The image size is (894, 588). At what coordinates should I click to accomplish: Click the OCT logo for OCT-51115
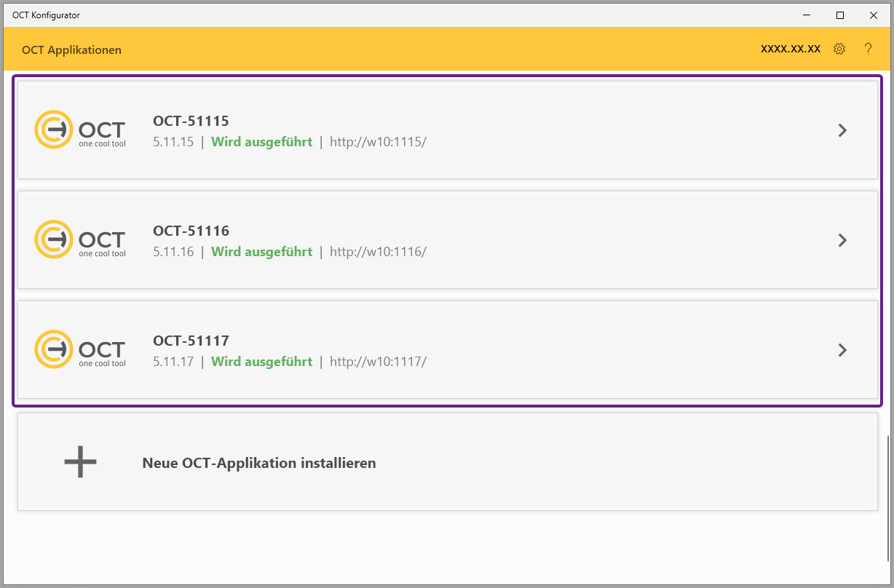80,130
